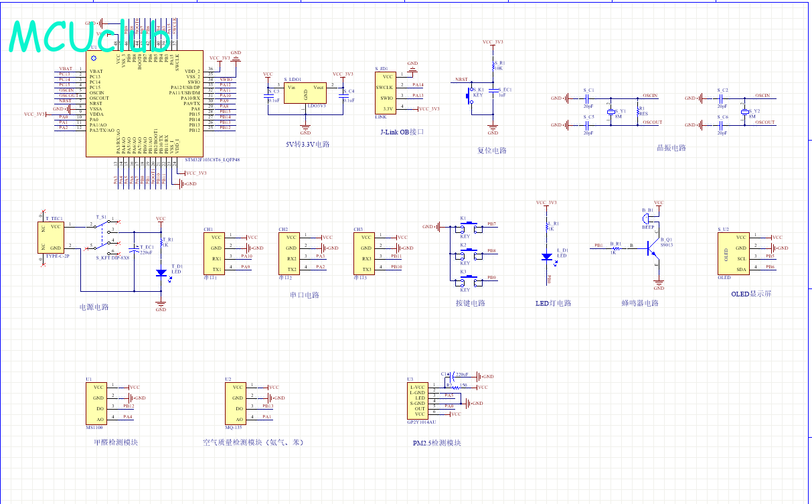This screenshot has height=504, width=812.
Task: Click the TYPE-C-2P power connector T_TEC1
Action: (52, 237)
